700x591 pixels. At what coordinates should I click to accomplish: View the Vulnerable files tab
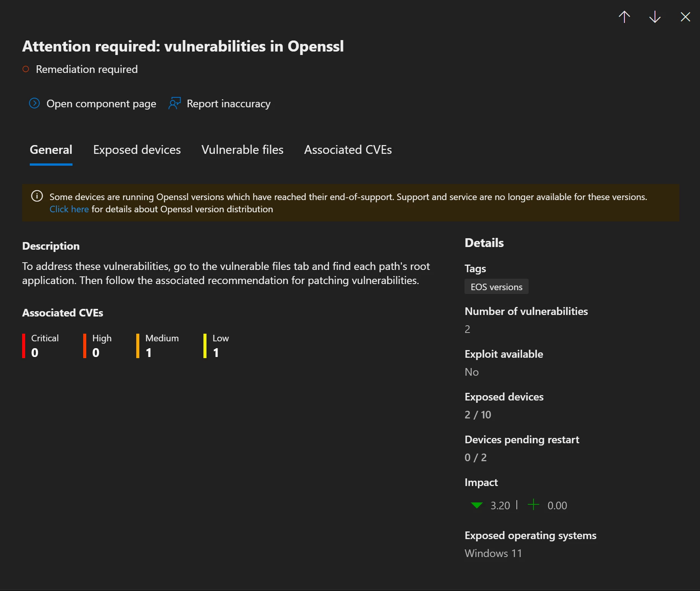[x=242, y=150]
